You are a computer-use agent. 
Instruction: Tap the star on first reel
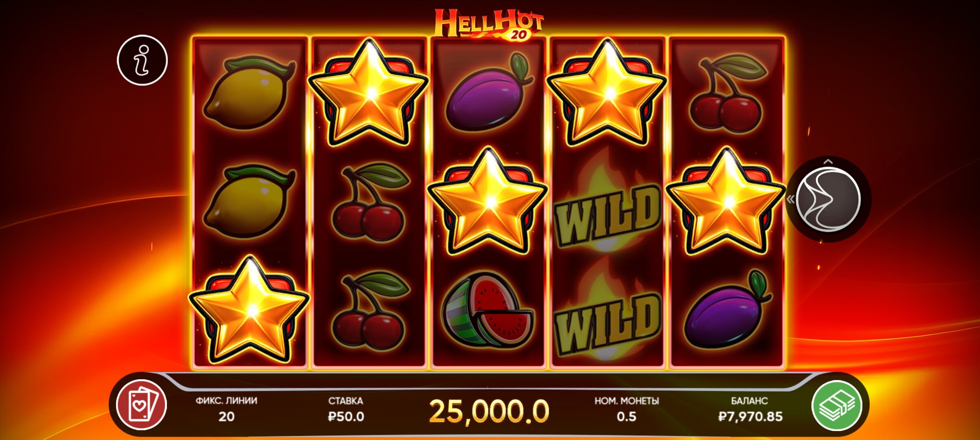[249, 310]
